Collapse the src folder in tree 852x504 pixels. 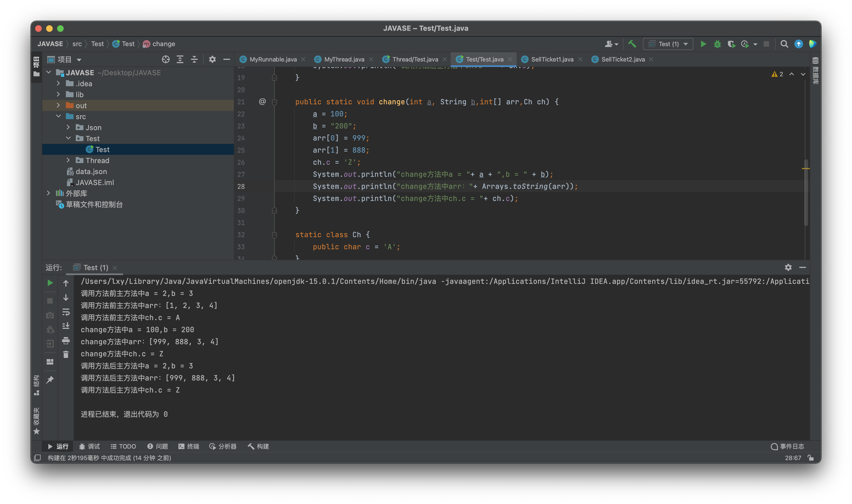coord(58,116)
